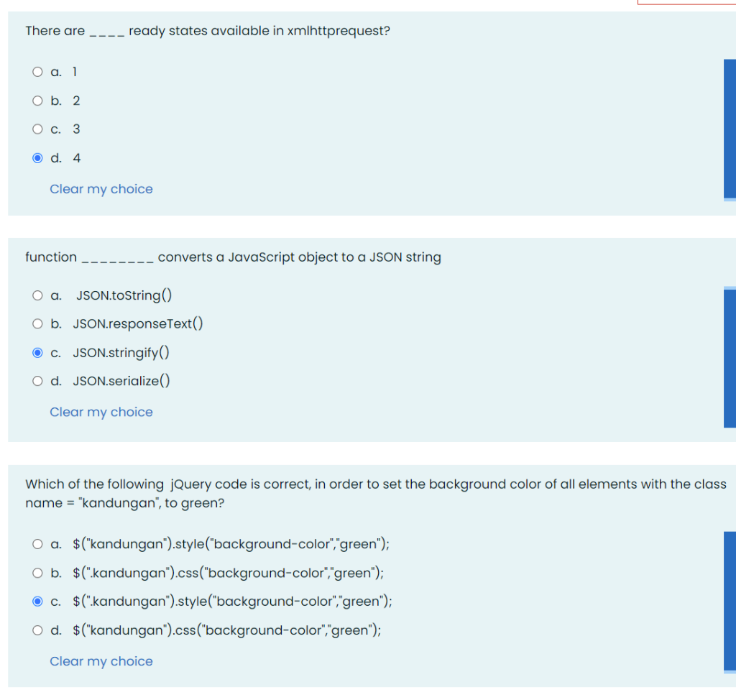Screen dimensions: 736x700
Task: Clear my choice on the JSON function question
Action: (101, 412)
